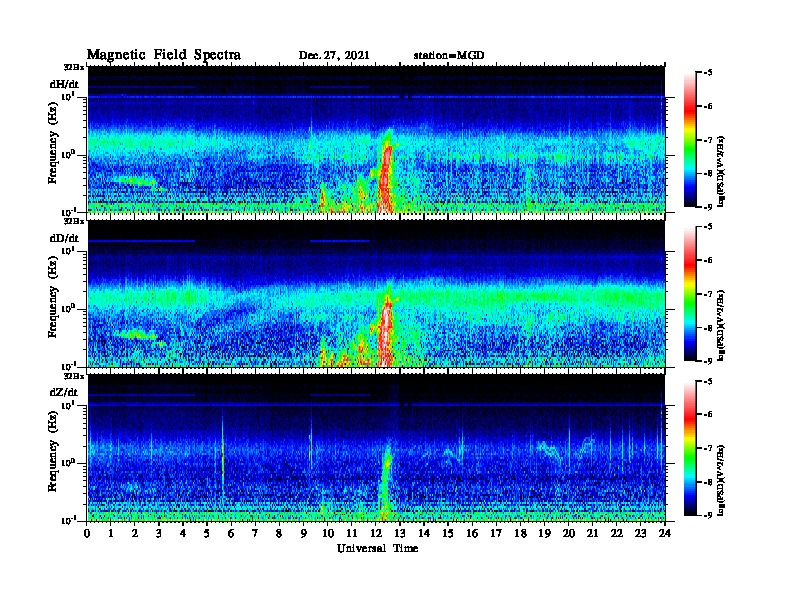The width and height of the screenshot is (792, 612).
Task: Click hour 5 on the Universal Time axis
Action: [x=207, y=534]
